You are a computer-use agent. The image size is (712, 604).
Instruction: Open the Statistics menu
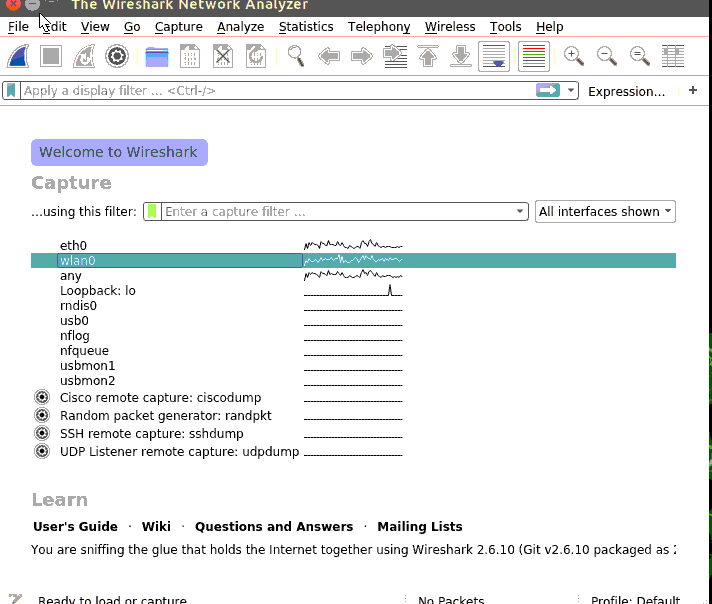[x=306, y=27]
